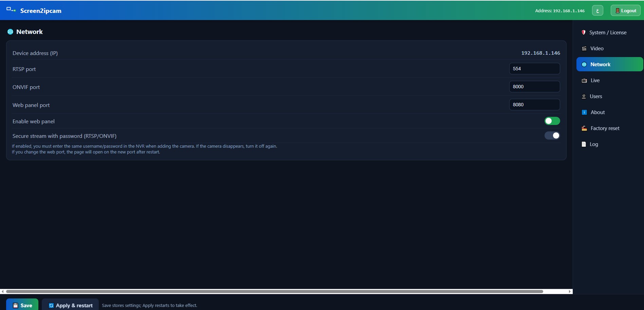Click Apply & restart button
The image size is (644, 310).
pyautogui.click(x=70, y=305)
